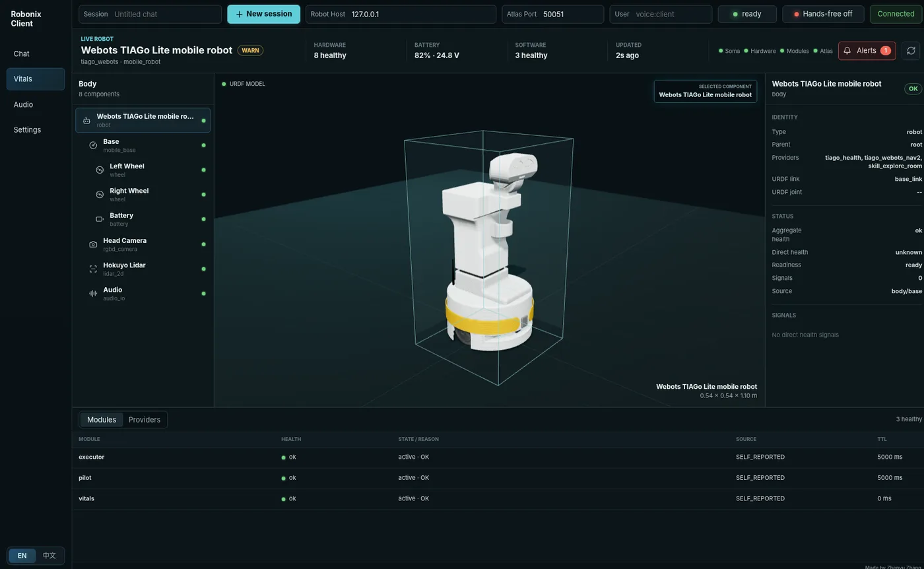Open the Chat page in sidebar
The width and height of the screenshot is (924, 569).
tap(36, 53)
